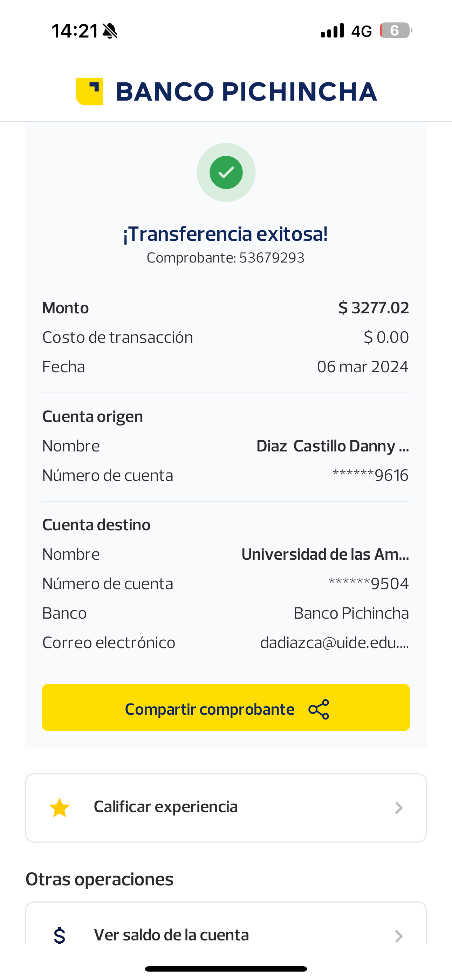Tap the battery indicator icon
This screenshot has height=980, width=452.
(396, 30)
